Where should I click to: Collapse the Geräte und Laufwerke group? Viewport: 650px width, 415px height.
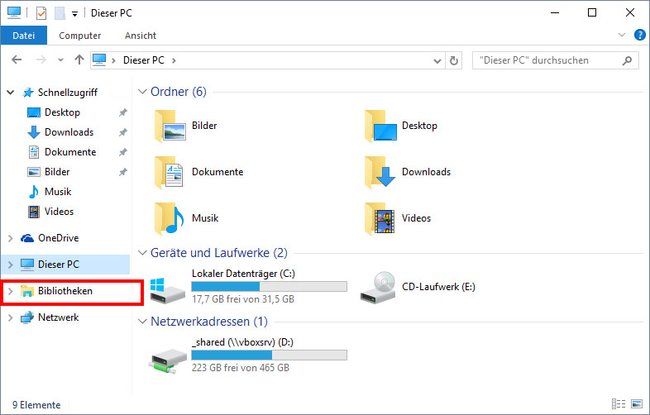(142, 253)
